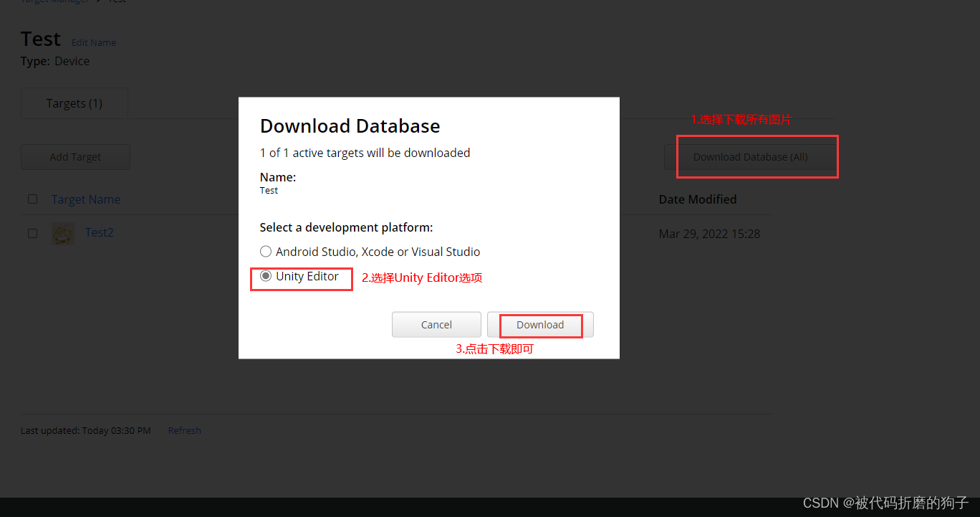This screenshot has width=980, height=517.
Task: Open the Test2 target link
Action: (x=99, y=232)
